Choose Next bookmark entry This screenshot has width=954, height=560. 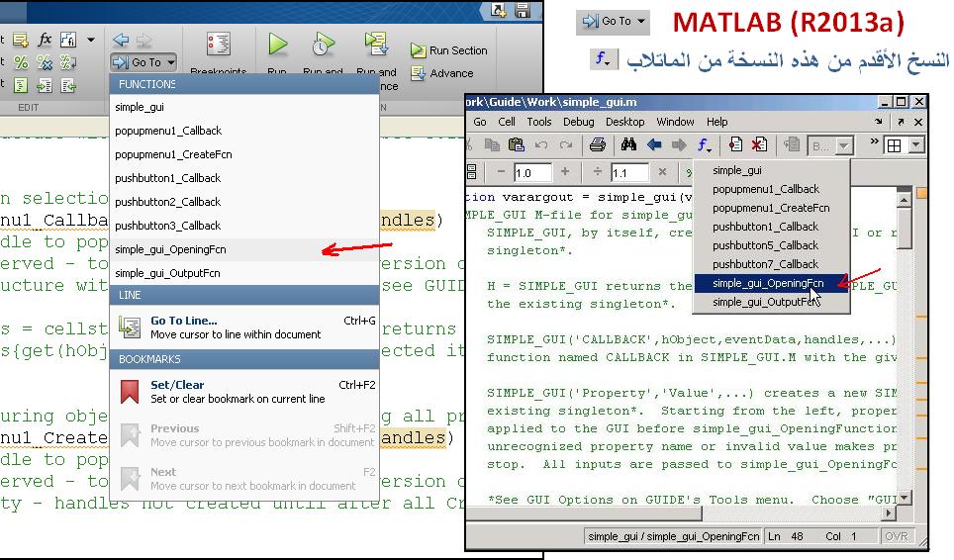tap(244, 479)
